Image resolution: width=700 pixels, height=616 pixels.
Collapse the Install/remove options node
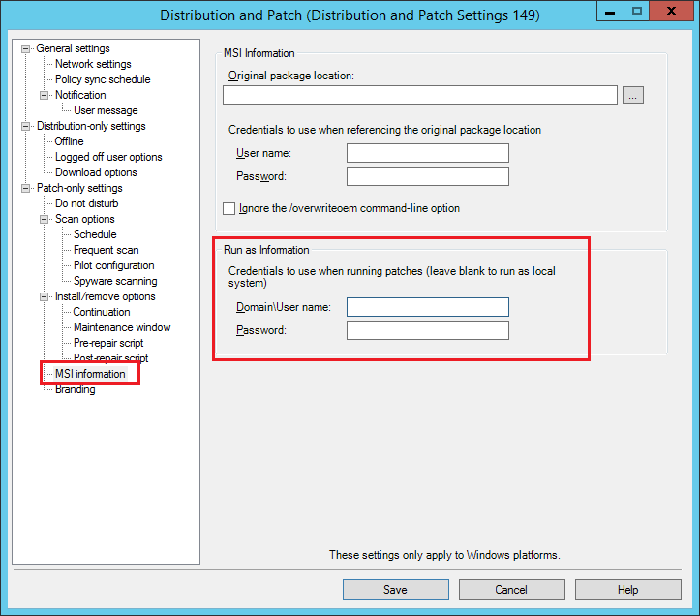click(45, 296)
